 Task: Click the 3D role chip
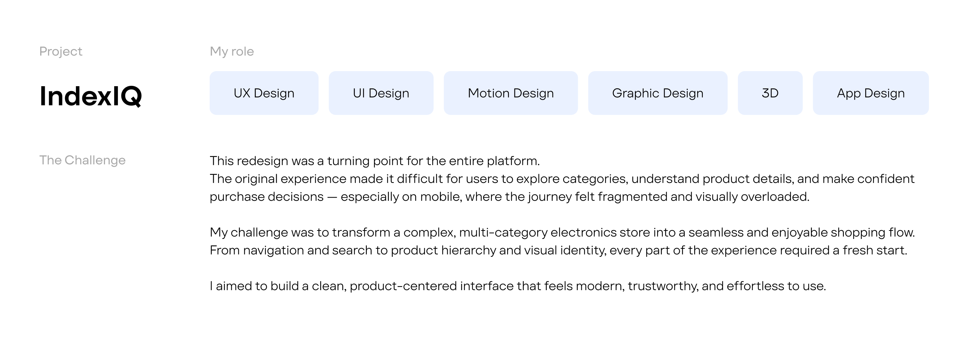(x=770, y=93)
